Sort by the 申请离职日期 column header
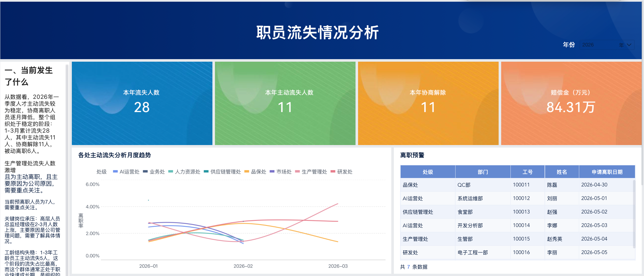Screen dimensions: 644x276 [x=607, y=172]
